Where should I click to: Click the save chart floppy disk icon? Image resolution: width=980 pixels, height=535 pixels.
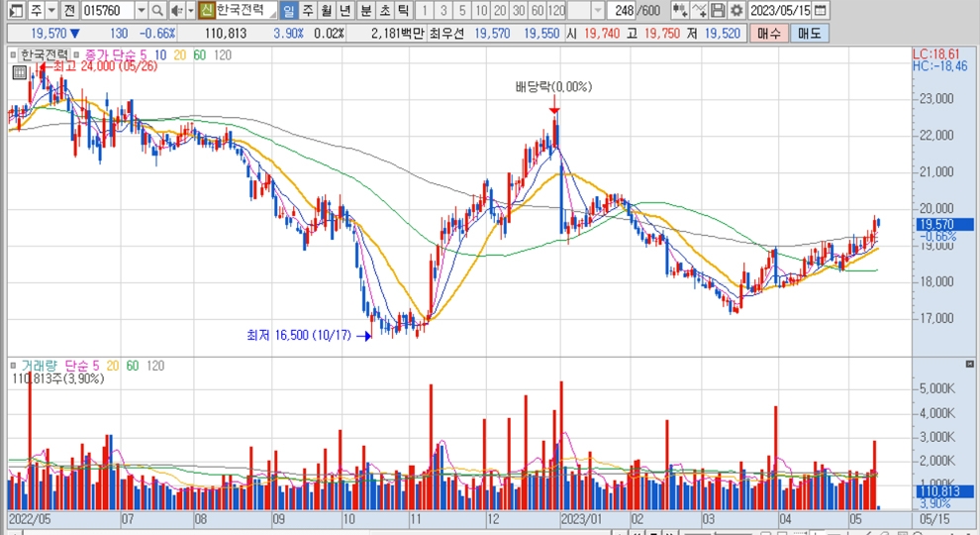(719, 10)
